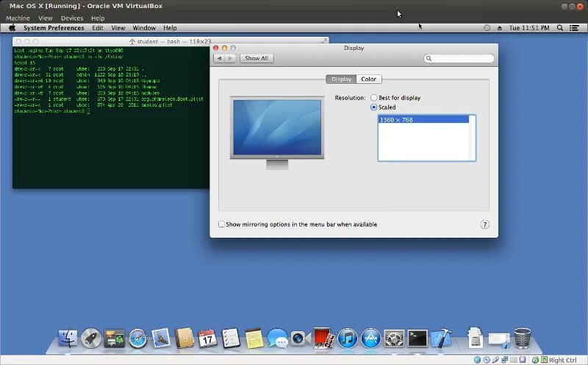The height and width of the screenshot is (365, 588).
Task: Select 1360 × 768 resolution entry
Action: (423, 120)
